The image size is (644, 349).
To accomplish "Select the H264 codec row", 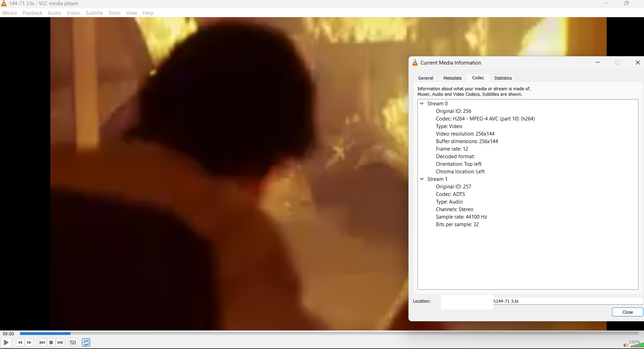I will [485, 119].
